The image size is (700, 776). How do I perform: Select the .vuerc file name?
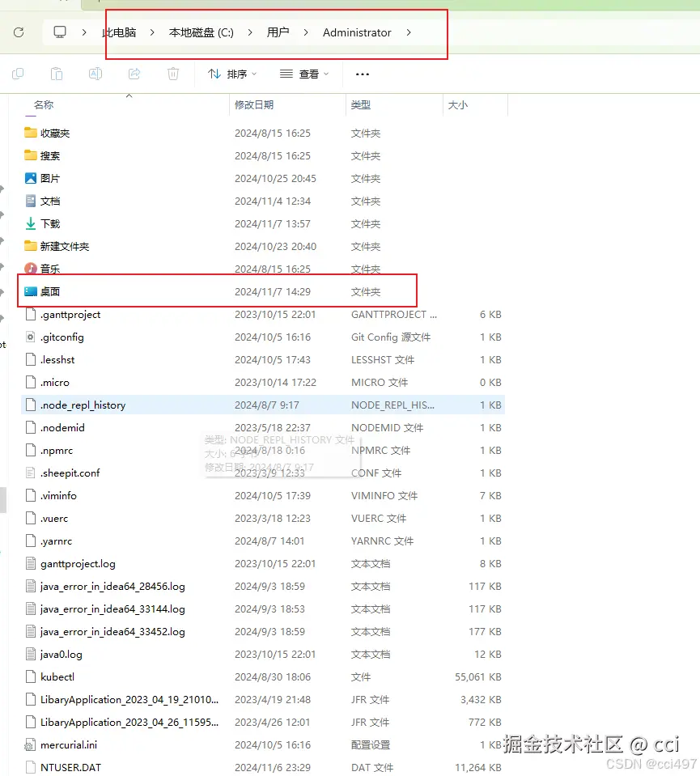(x=54, y=519)
